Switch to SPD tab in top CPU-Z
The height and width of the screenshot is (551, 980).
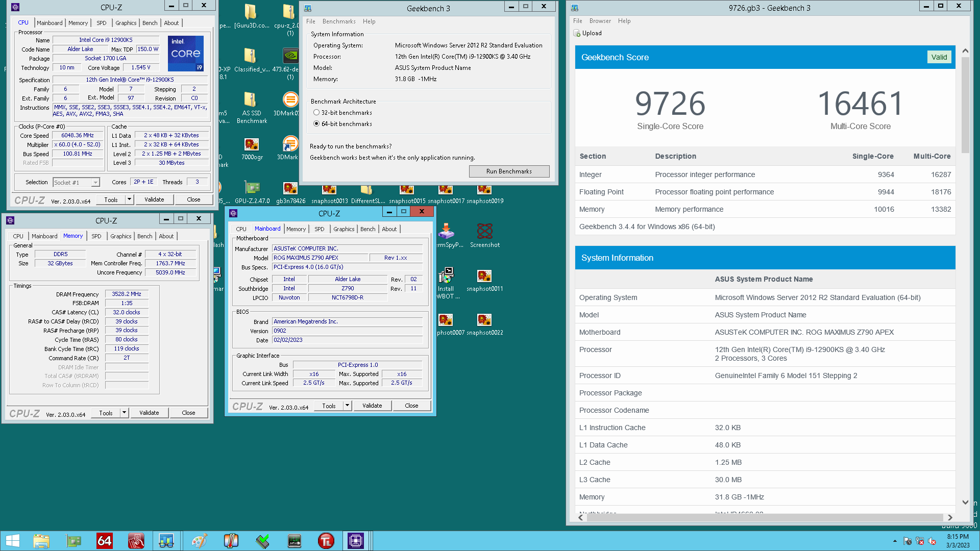point(102,23)
